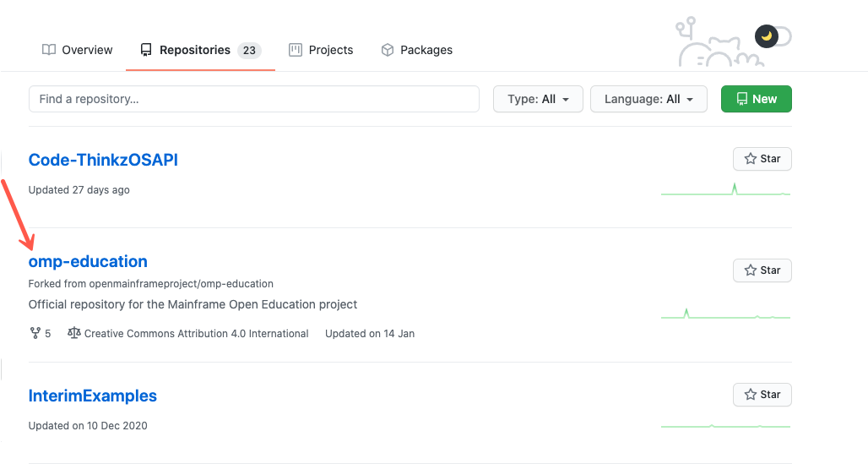Screen dimensions: 868x464
Task: Click the license scale icon for omp-education
Action: click(73, 333)
